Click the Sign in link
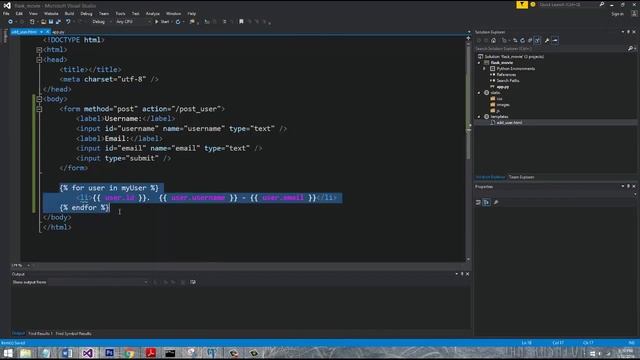The height and width of the screenshot is (360, 640). (x=617, y=14)
